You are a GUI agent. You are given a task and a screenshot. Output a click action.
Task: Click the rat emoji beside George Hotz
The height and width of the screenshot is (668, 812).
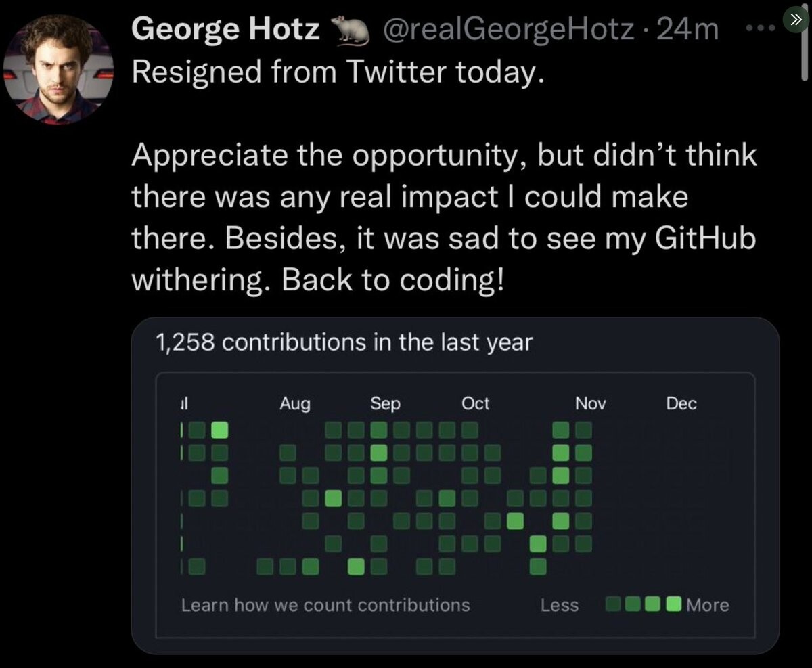pyautogui.click(x=348, y=31)
